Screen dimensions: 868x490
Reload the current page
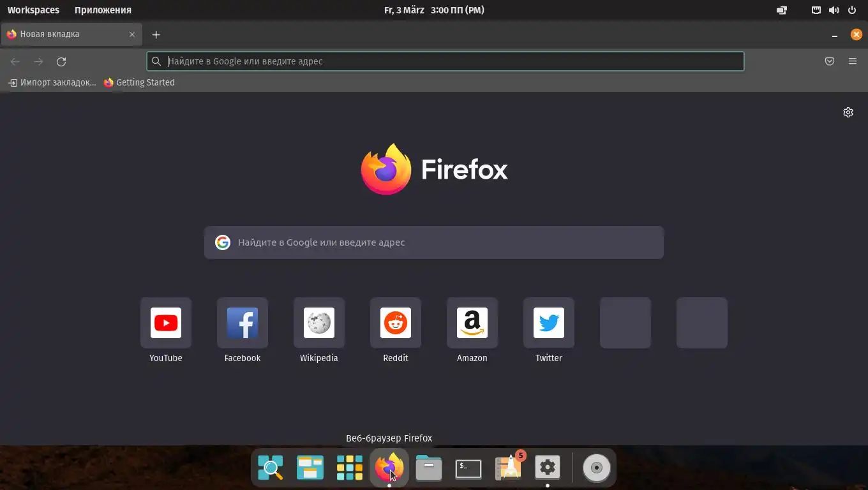61,61
